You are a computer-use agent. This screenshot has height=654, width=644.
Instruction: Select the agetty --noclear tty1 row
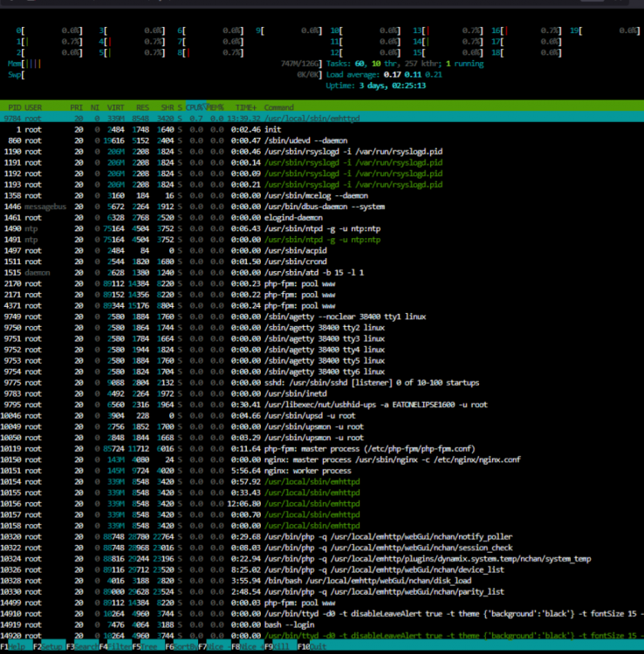322,317
